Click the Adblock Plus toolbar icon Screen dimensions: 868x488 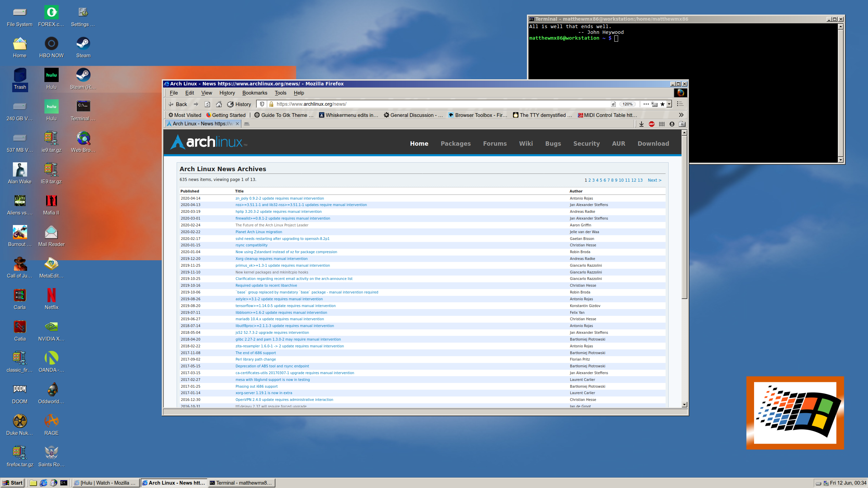[651, 124]
